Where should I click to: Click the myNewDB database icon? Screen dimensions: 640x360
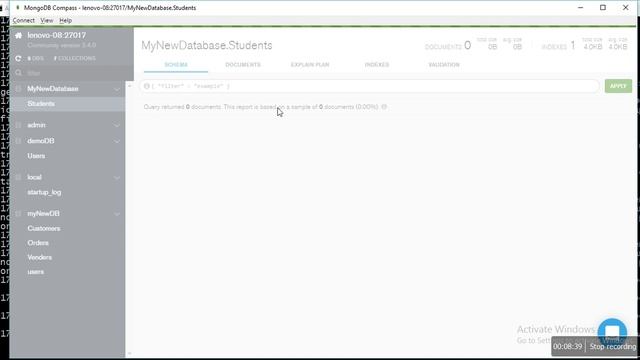click(x=18, y=213)
